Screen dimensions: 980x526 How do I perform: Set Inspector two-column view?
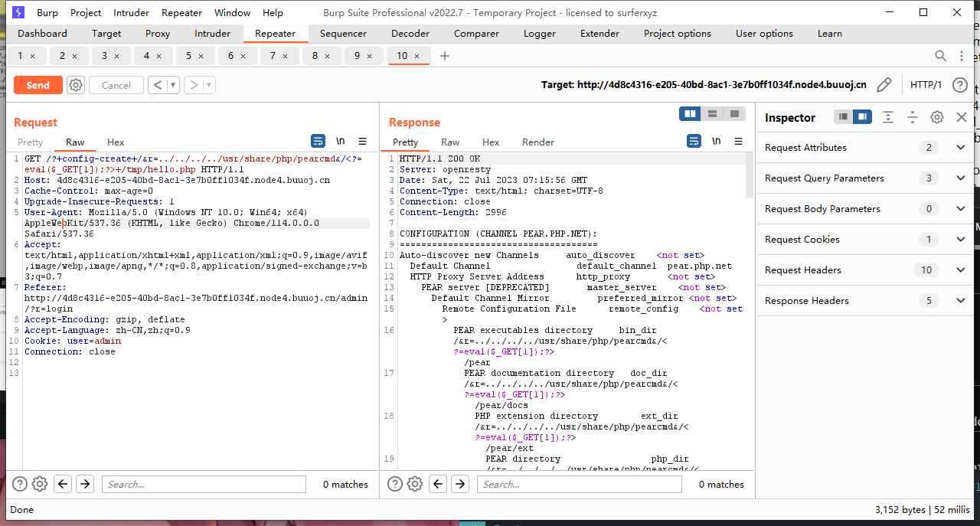coord(863,117)
